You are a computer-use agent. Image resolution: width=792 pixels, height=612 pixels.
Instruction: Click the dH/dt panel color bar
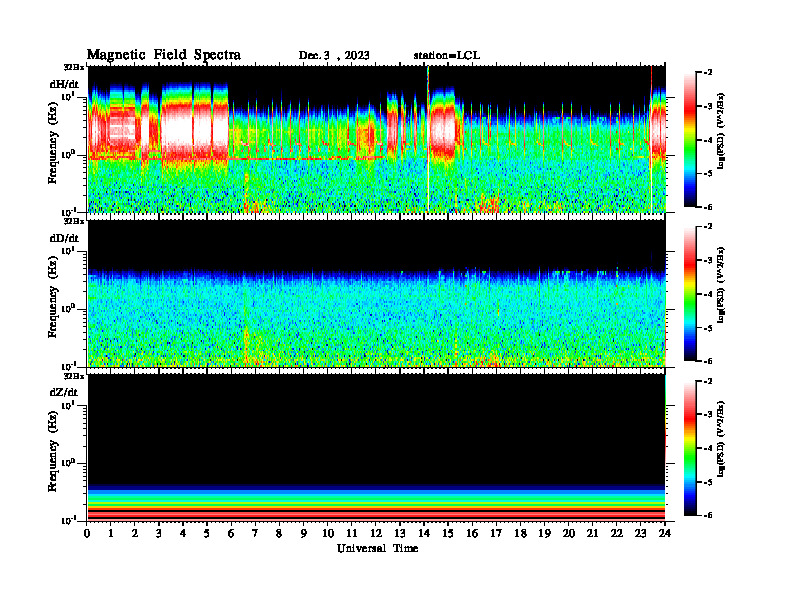point(690,139)
